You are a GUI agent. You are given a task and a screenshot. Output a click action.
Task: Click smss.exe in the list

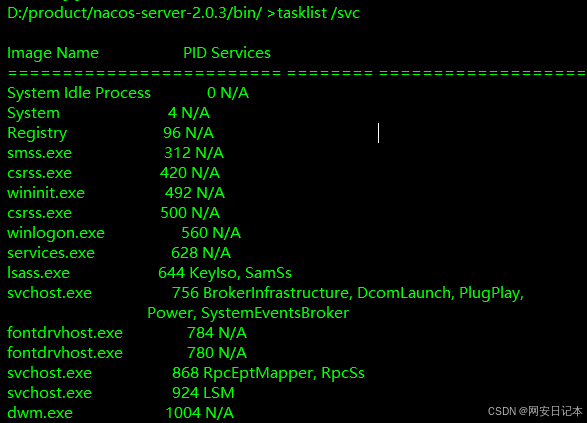tap(39, 153)
